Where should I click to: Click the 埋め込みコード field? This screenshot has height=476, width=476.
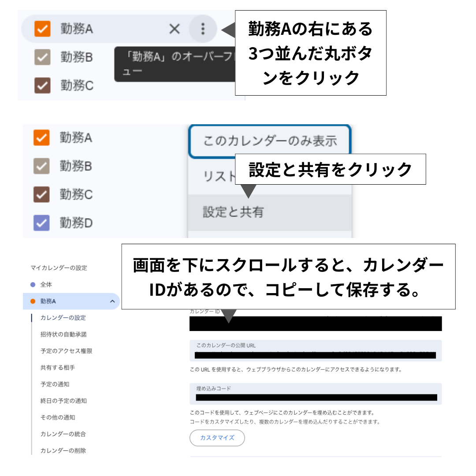point(316,394)
